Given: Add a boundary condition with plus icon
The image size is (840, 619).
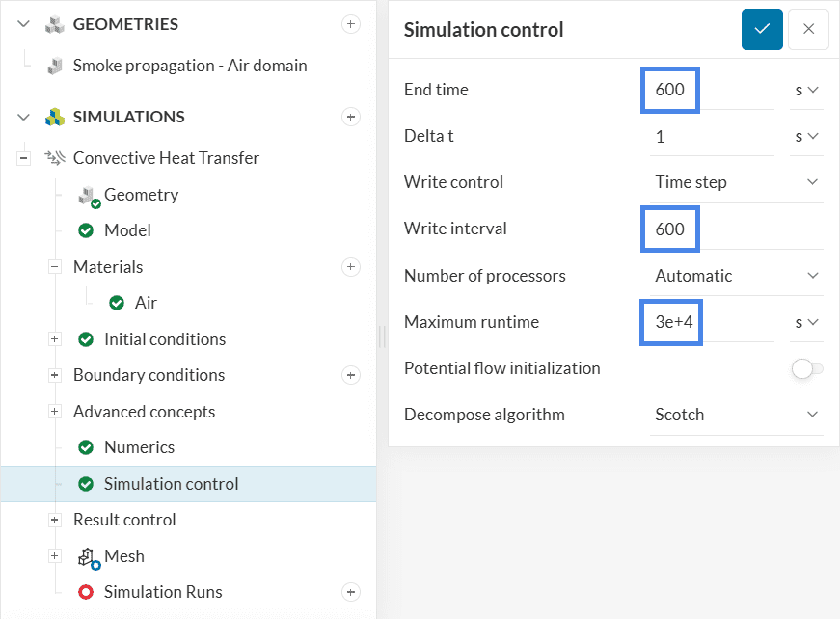Looking at the screenshot, I should pyautogui.click(x=351, y=375).
